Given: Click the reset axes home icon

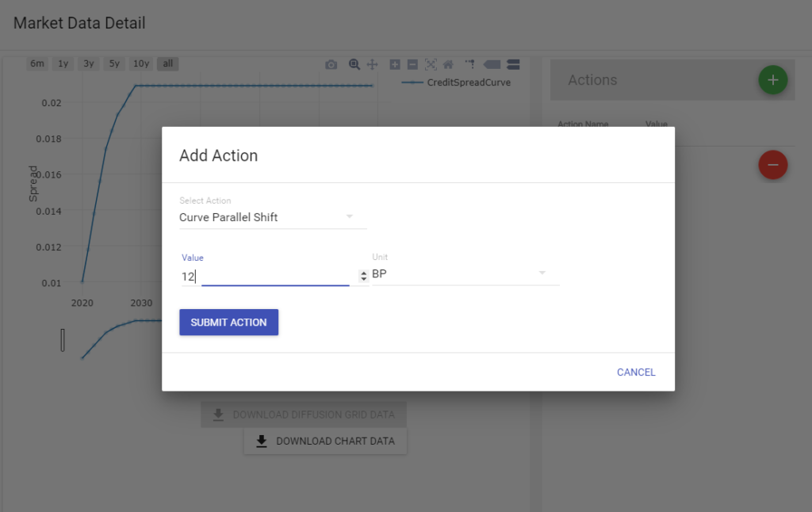Looking at the screenshot, I should click(x=448, y=64).
